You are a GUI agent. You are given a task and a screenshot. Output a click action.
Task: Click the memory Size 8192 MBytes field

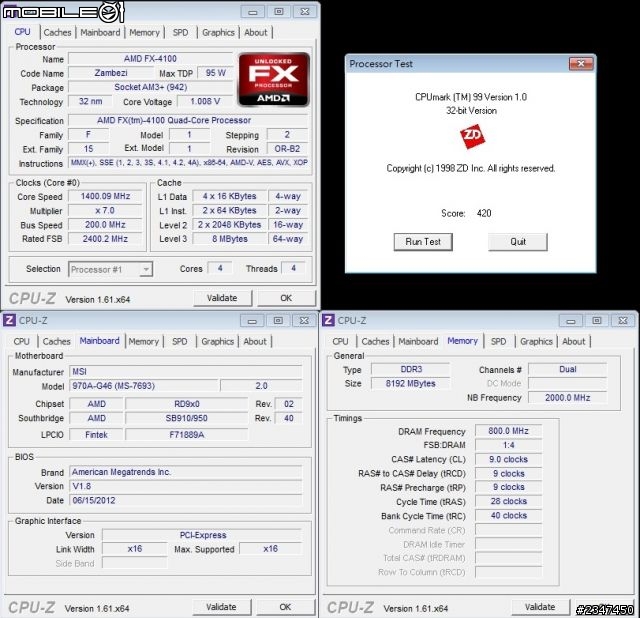pos(411,384)
